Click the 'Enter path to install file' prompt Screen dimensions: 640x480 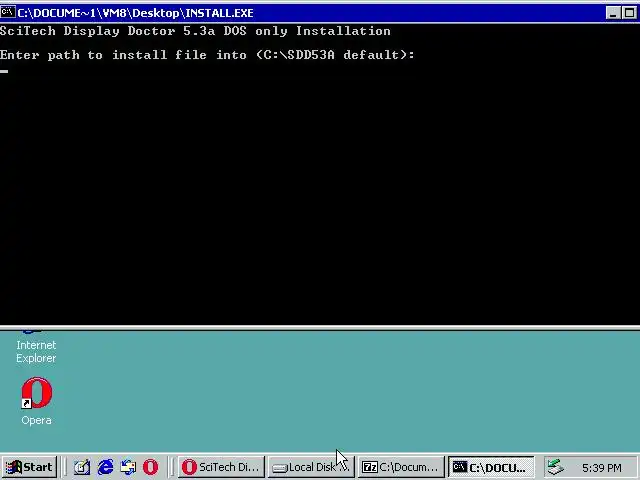click(x=207, y=55)
